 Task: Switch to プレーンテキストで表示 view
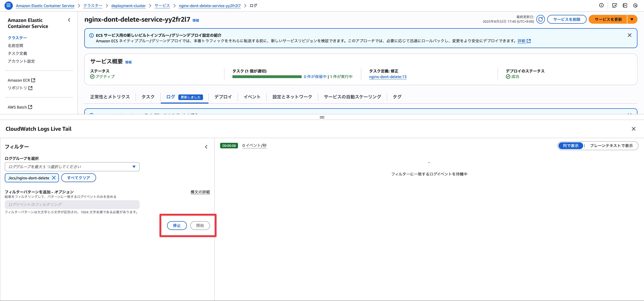point(611,146)
